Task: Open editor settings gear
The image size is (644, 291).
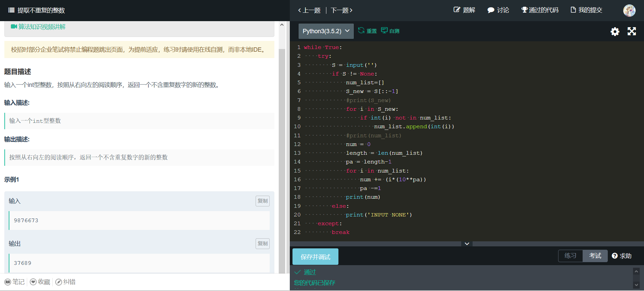Action: pyautogui.click(x=615, y=32)
